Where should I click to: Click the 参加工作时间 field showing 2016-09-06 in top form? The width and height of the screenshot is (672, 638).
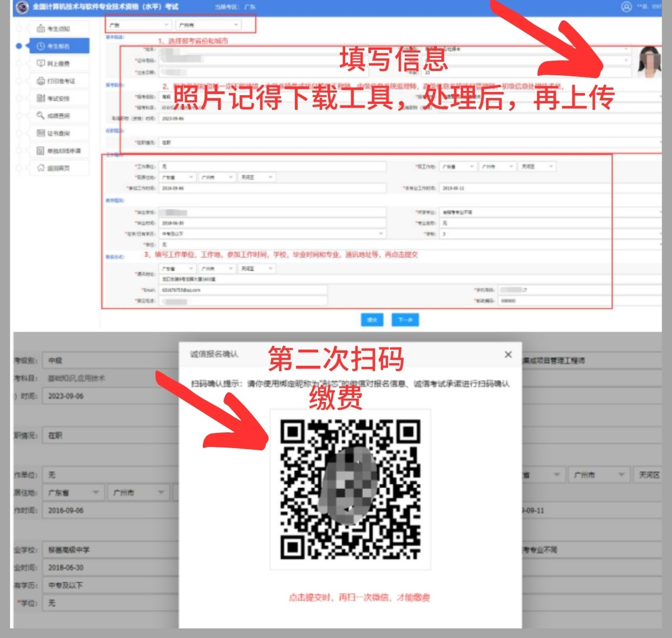272,188
